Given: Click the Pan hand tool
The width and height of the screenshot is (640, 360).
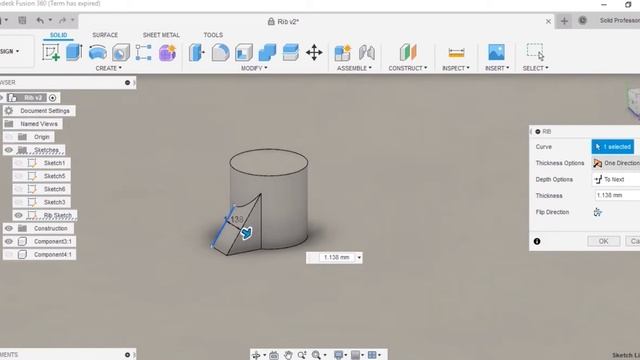Looking at the screenshot, I should 288,355.
